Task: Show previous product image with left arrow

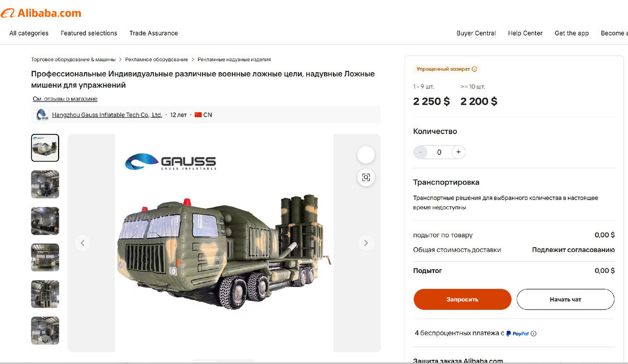Action: [x=82, y=243]
